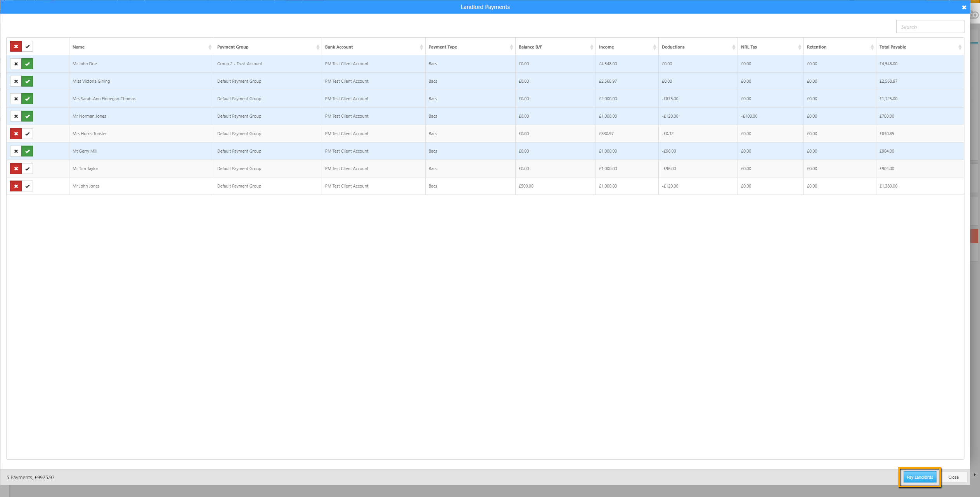Screen dimensions: 980x497
Task: Close Landlord Payments dialog with top X
Action: coord(964,7)
